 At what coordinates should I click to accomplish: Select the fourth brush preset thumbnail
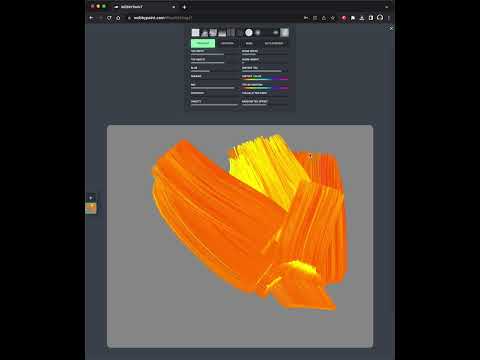tap(222, 33)
